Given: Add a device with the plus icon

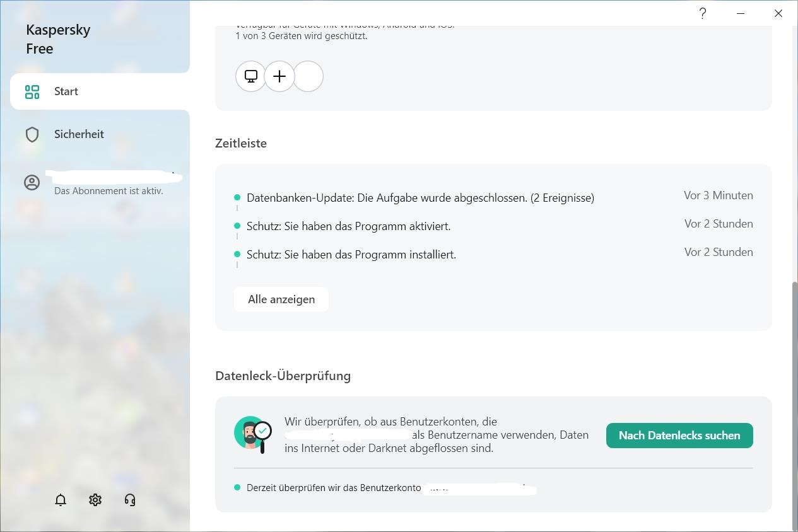Looking at the screenshot, I should pyautogui.click(x=279, y=76).
